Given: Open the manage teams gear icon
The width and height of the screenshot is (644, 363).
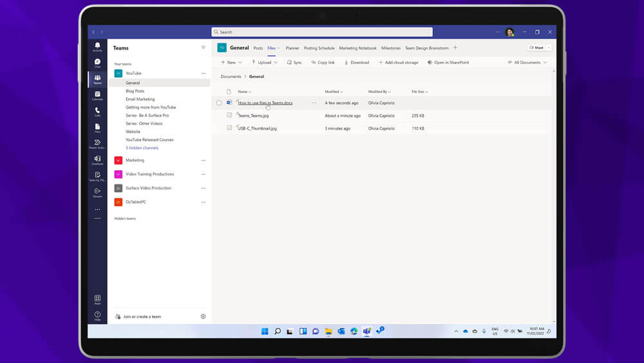Looking at the screenshot, I should click(x=203, y=317).
